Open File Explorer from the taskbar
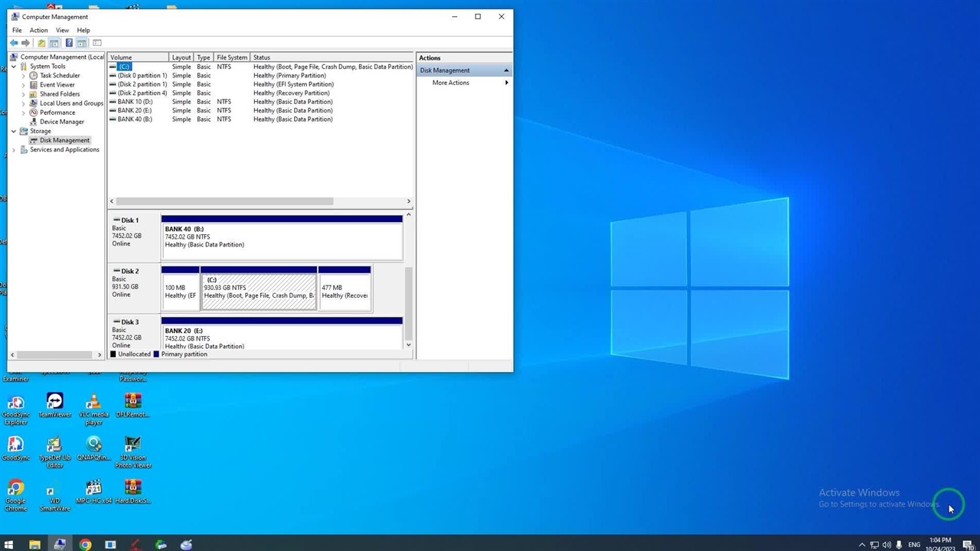This screenshot has height=551, width=980. (x=34, y=545)
